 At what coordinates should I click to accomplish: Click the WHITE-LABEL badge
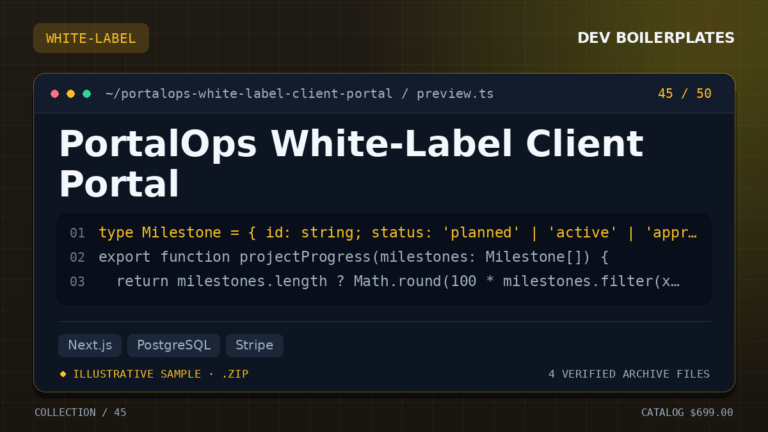91,38
